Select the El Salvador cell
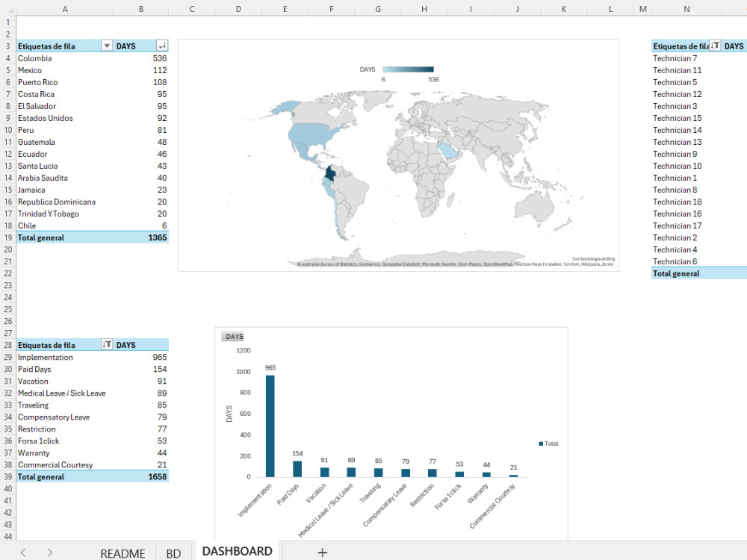747x560 pixels. pos(65,106)
